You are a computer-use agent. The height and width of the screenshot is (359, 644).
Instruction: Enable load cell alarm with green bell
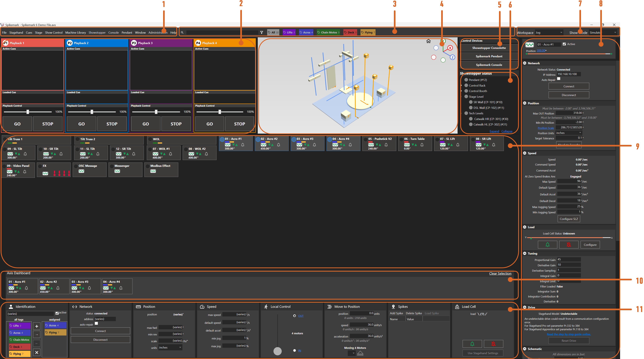(472, 344)
